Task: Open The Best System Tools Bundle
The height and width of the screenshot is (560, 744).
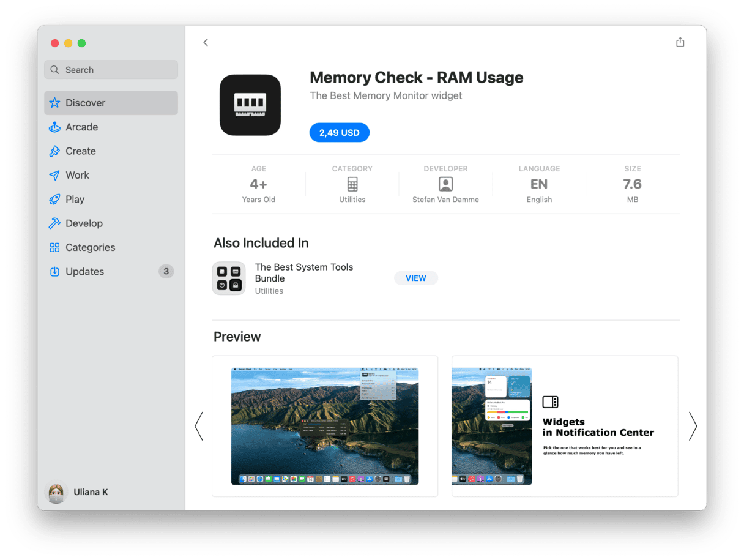Action: pyautogui.click(x=304, y=272)
